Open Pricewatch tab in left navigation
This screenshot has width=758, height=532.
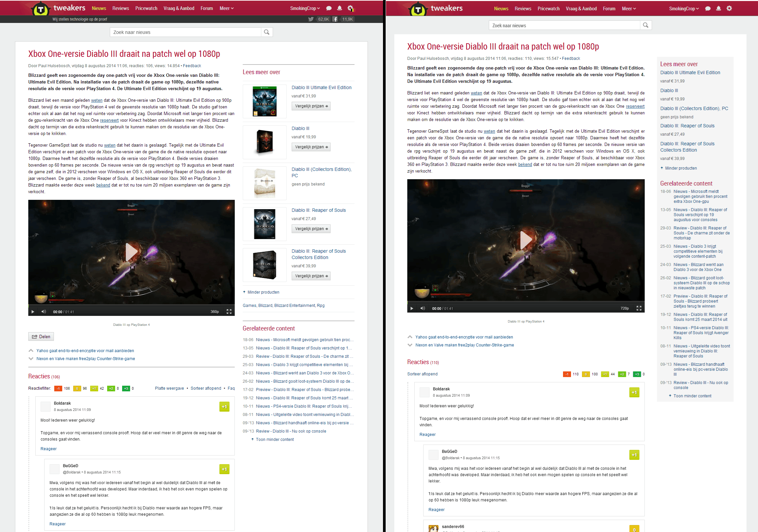pos(146,8)
